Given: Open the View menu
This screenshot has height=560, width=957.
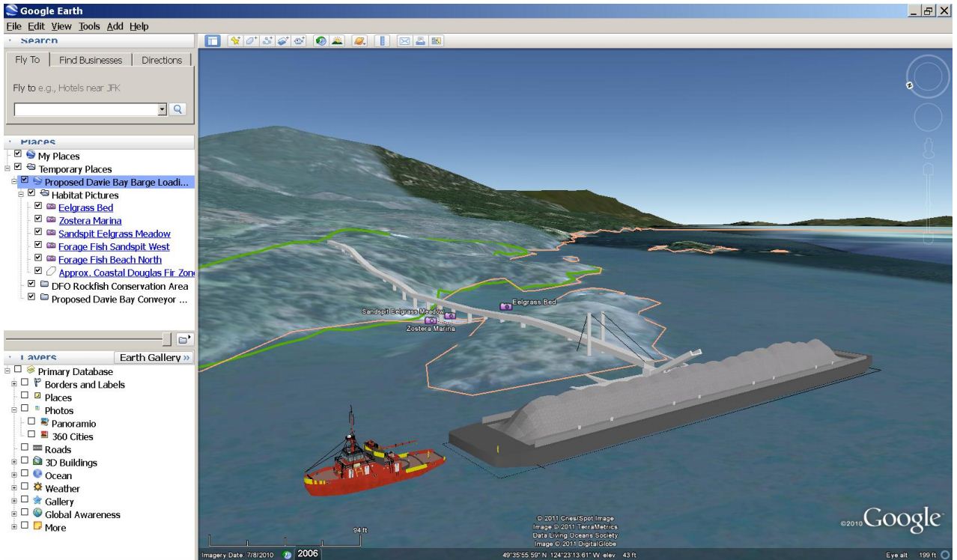Looking at the screenshot, I should click(x=62, y=26).
